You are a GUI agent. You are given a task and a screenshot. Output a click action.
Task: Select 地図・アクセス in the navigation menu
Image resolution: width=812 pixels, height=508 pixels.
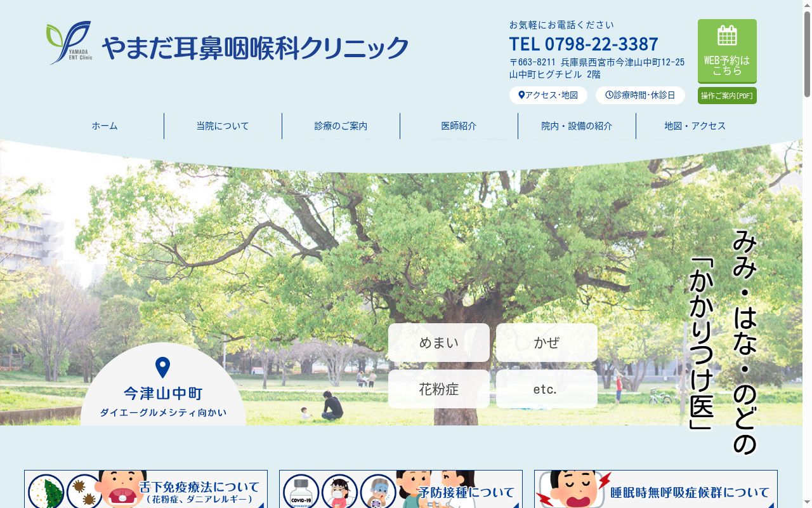coord(695,126)
